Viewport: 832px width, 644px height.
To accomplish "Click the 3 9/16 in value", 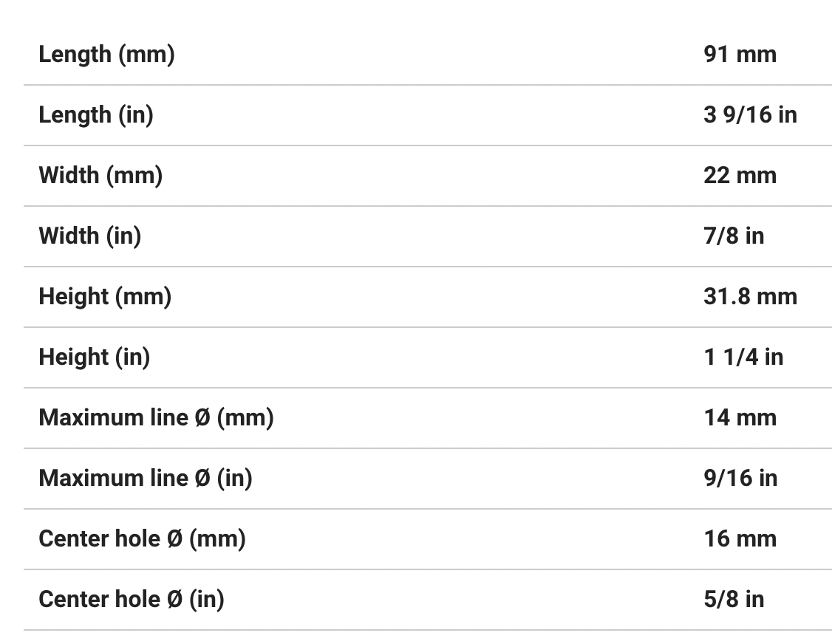I will (750, 114).
